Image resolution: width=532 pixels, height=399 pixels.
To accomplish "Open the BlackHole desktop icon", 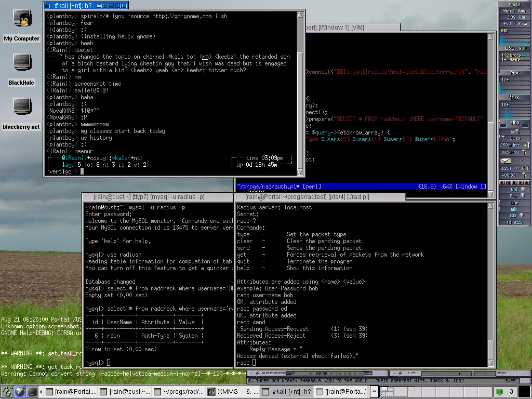I will coord(22,70).
